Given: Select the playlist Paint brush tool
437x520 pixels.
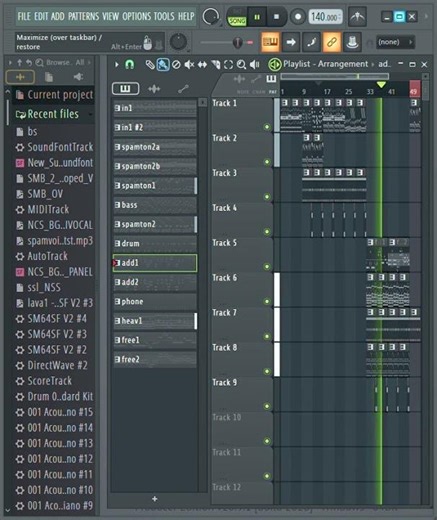Looking at the screenshot, I should click(x=163, y=64).
